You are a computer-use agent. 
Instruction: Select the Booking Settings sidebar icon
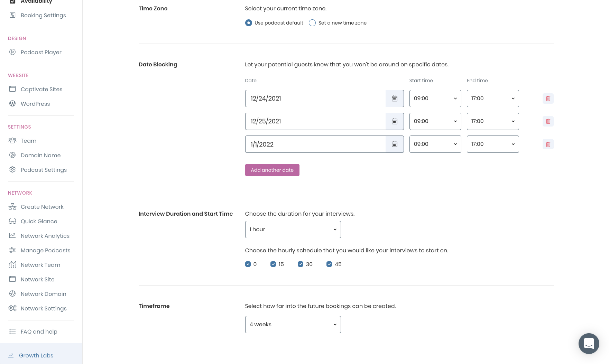(12, 15)
